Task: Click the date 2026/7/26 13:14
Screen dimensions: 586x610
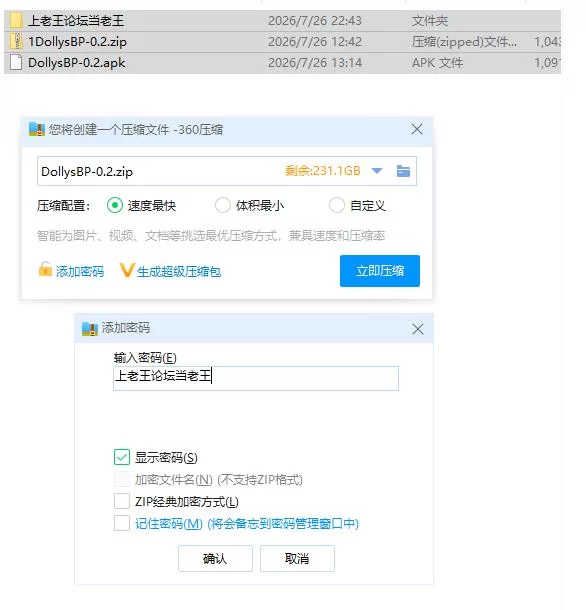Action: 315,63
